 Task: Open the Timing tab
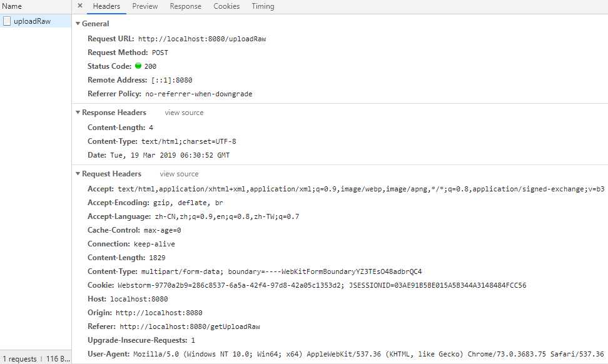click(263, 6)
